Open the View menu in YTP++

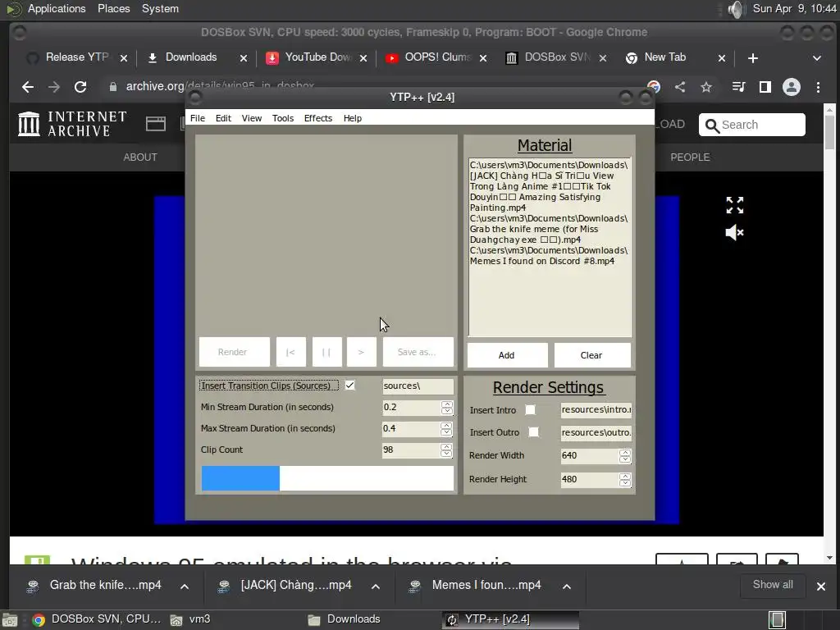click(251, 118)
